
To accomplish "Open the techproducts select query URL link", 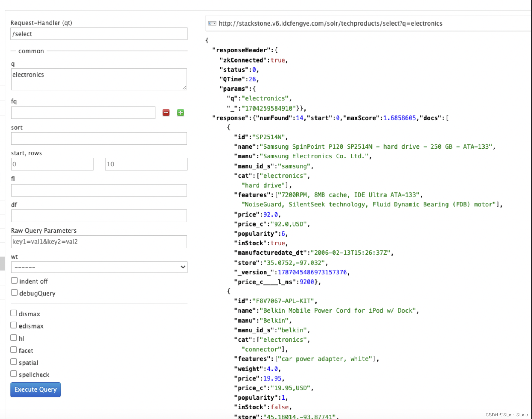I will 330,23.
